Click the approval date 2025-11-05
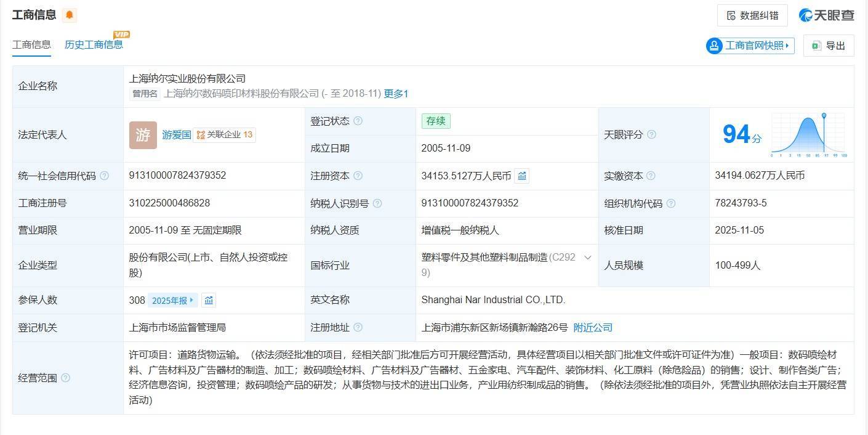 739,230
